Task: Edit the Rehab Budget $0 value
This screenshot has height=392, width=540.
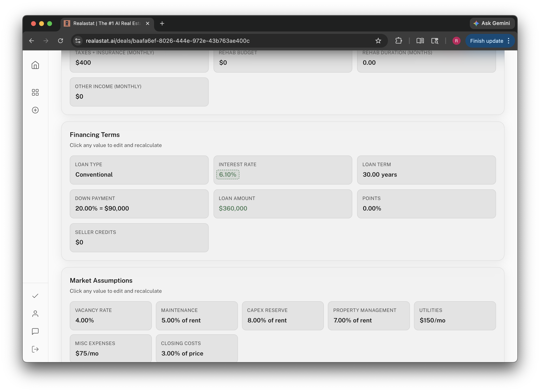Action: click(223, 63)
